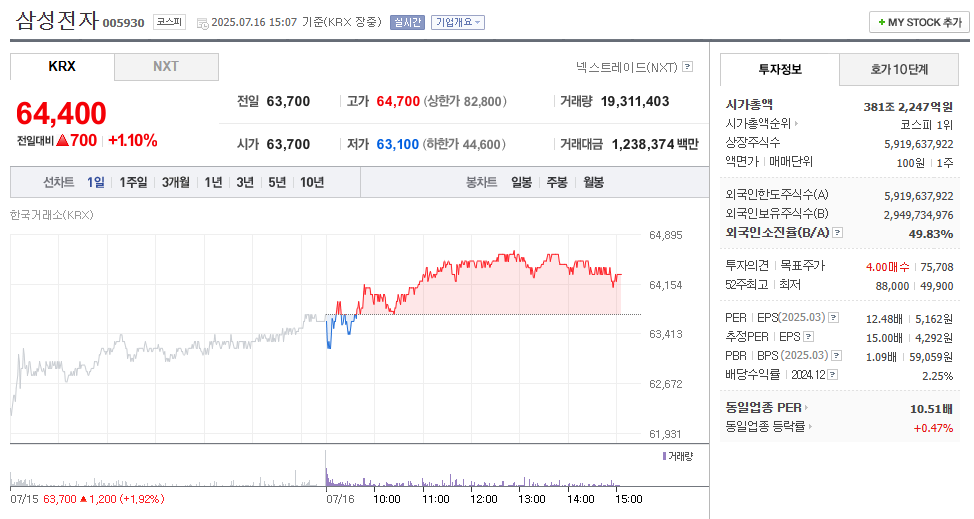Click the 거래량 purple legend marker
Viewport: 974px width, 519px height.
[x=664, y=456]
